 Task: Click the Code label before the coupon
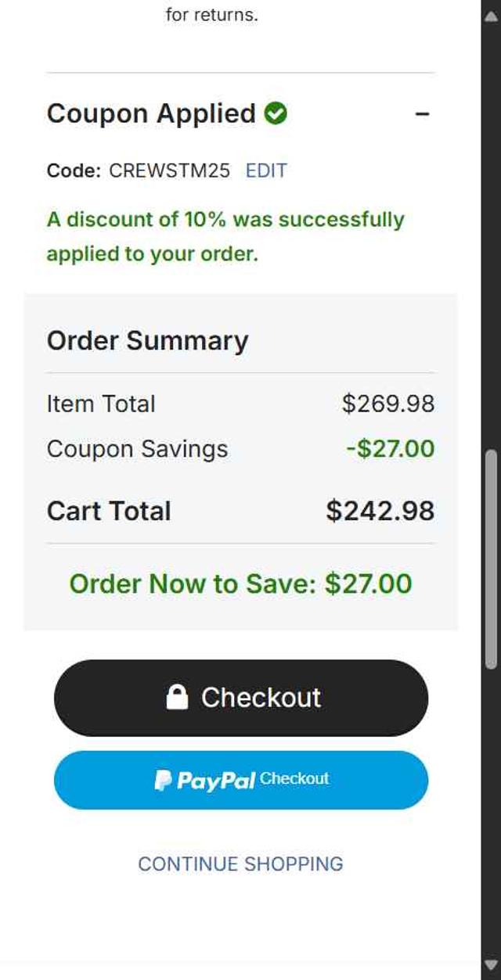pyautogui.click(x=74, y=171)
